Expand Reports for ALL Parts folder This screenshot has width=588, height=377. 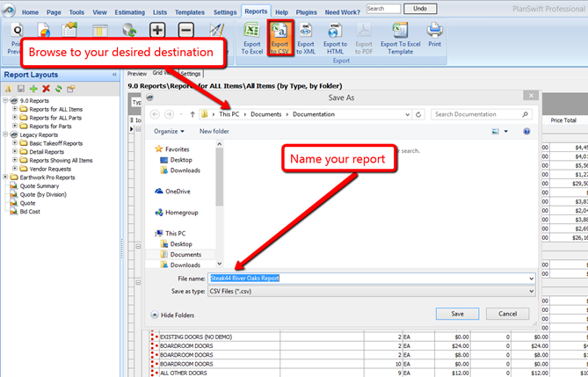(x=15, y=118)
